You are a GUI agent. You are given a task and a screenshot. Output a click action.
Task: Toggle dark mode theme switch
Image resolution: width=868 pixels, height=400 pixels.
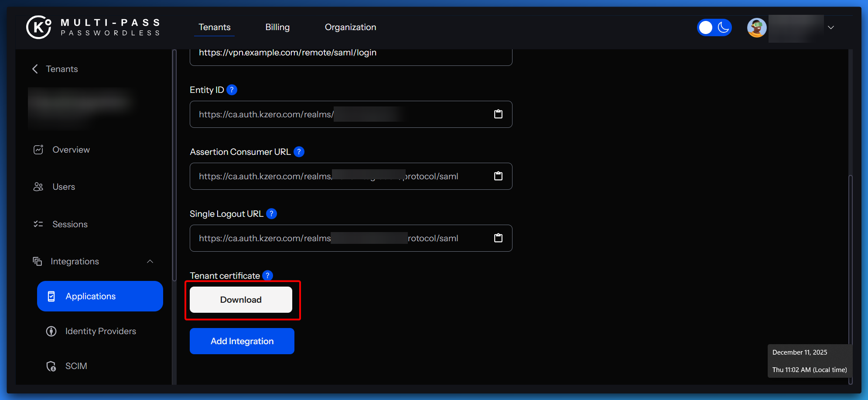pyautogui.click(x=714, y=27)
